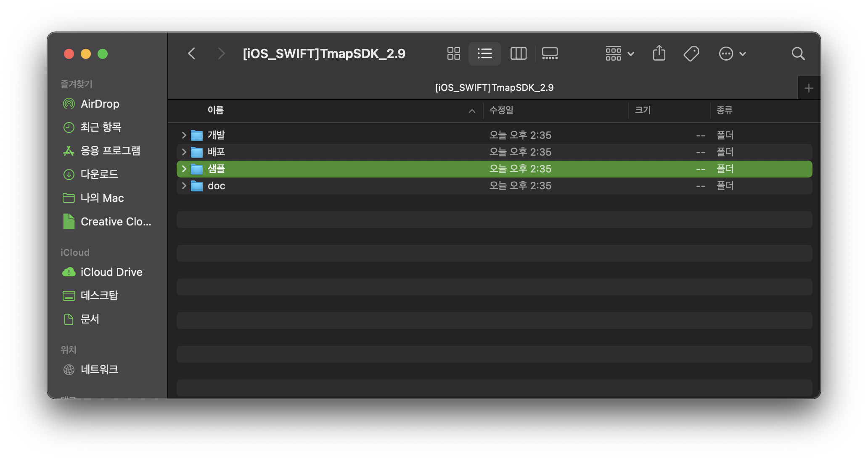Expand the 배포 folder

coord(184,152)
